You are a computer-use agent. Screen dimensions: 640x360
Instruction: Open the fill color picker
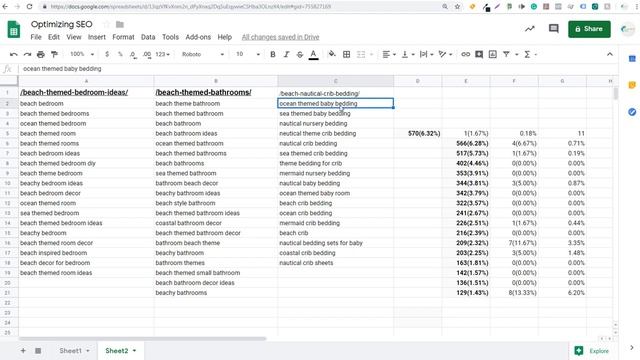332,54
